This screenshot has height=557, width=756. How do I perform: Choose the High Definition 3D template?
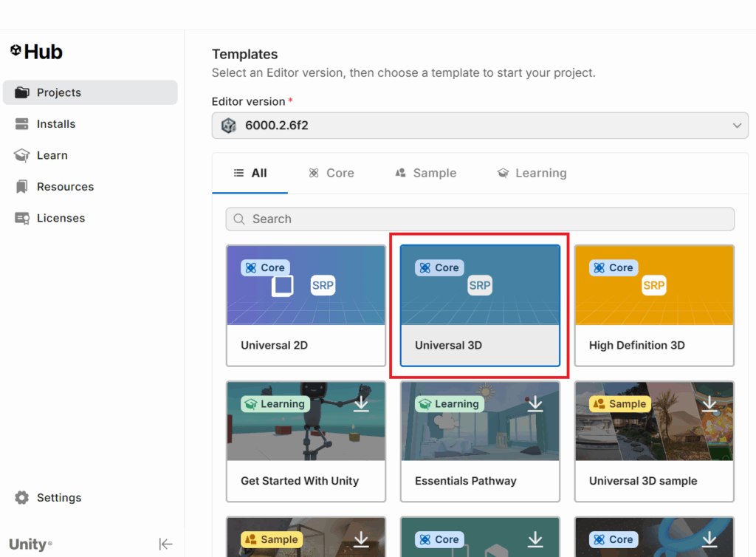coord(654,306)
